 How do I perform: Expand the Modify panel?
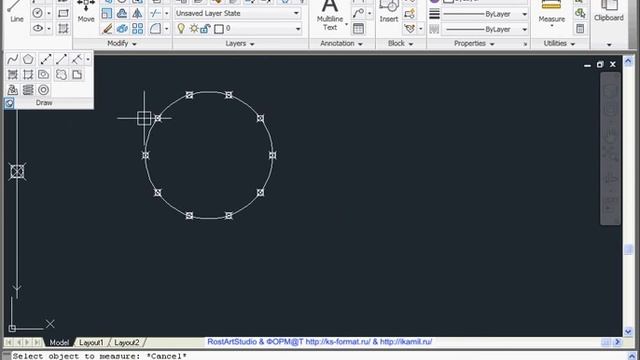(122, 43)
